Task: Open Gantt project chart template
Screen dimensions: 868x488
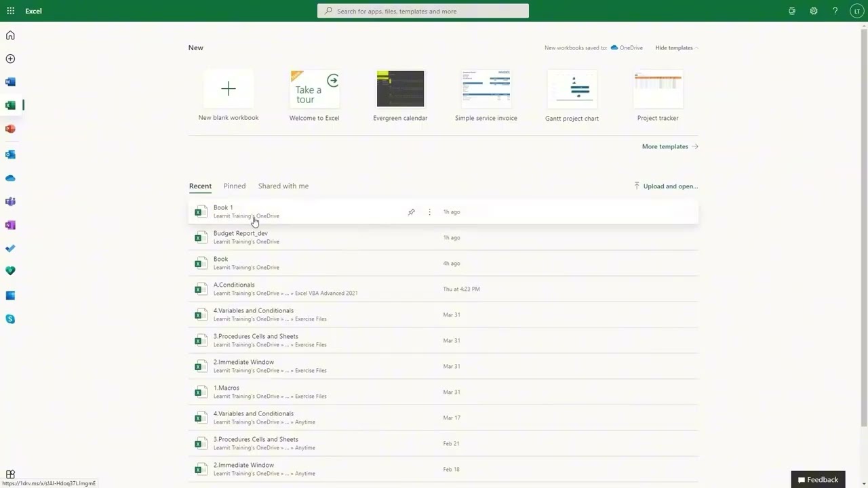Action: coord(572,96)
